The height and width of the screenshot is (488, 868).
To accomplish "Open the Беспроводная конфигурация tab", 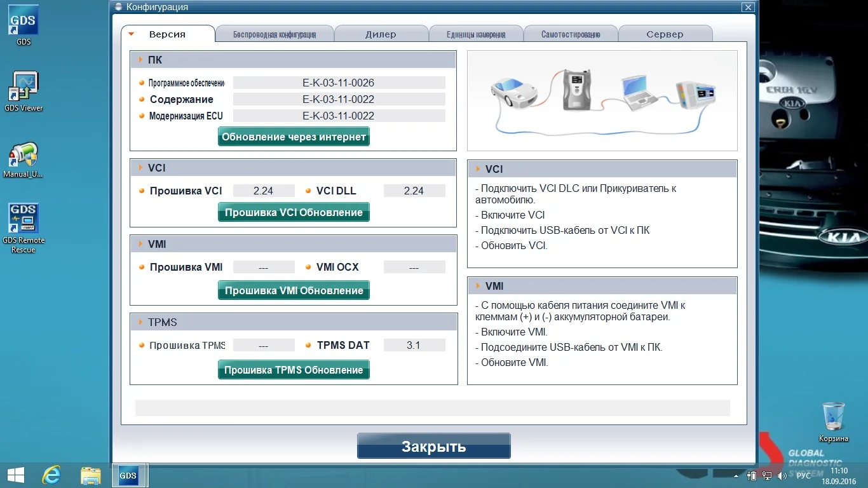I will (275, 34).
